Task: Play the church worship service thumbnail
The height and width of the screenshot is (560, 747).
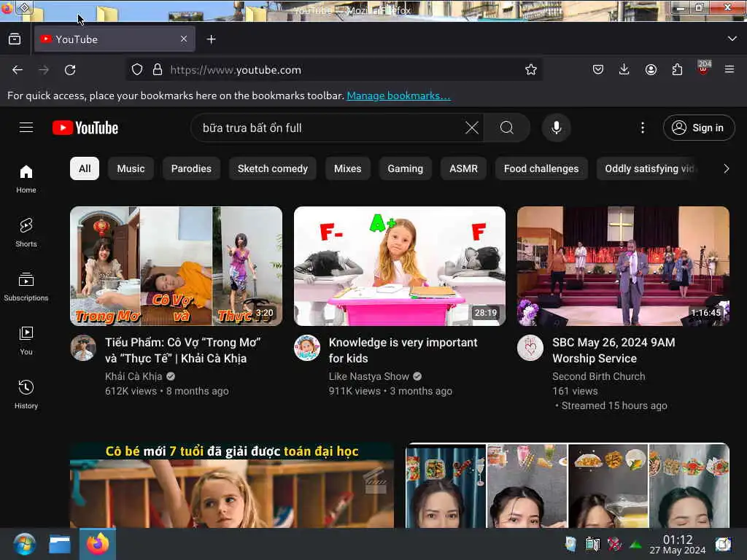Action: (x=623, y=265)
